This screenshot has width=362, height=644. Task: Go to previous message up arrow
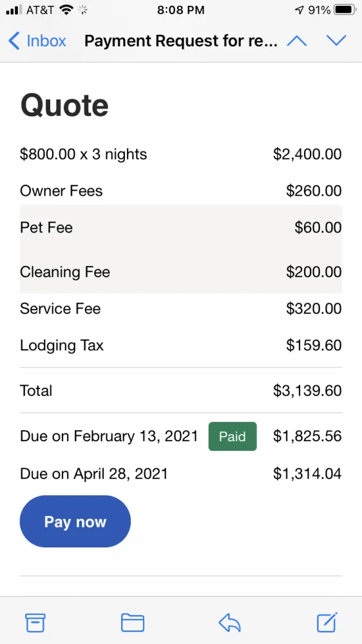click(297, 41)
